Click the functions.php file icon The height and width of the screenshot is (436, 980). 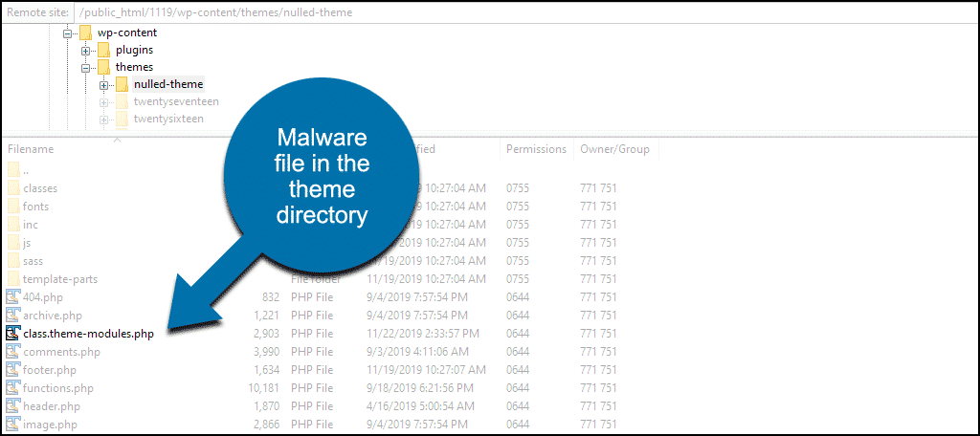click(x=13, y=388)
